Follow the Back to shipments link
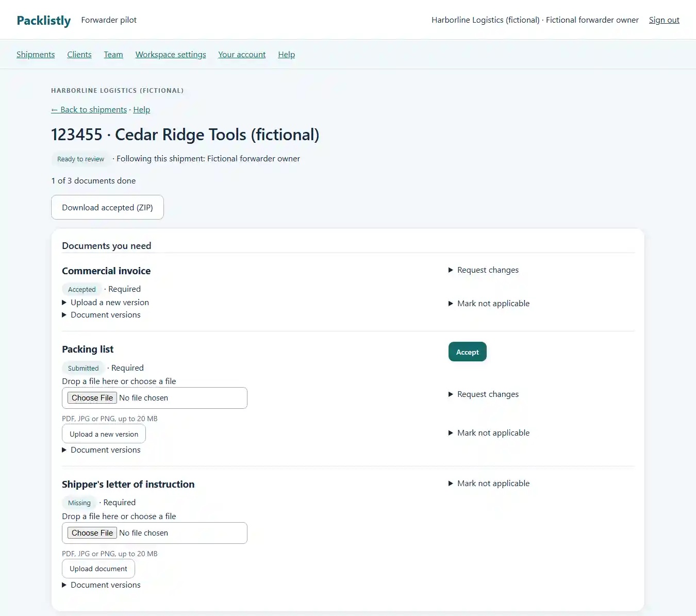The height and width of the screenshot is (616, 696). point(89,110)
